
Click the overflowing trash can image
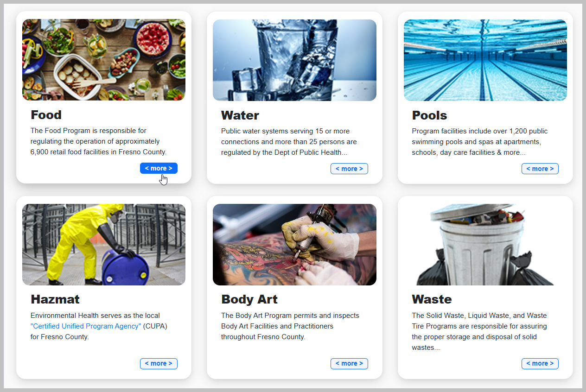(485, 245)
